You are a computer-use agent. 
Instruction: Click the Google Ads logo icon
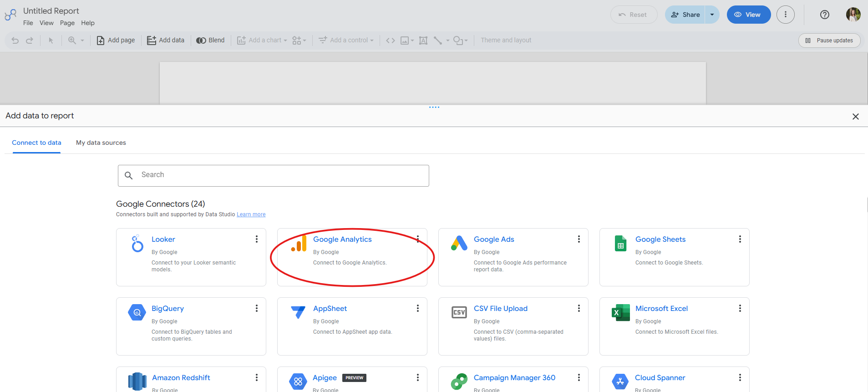459,244
